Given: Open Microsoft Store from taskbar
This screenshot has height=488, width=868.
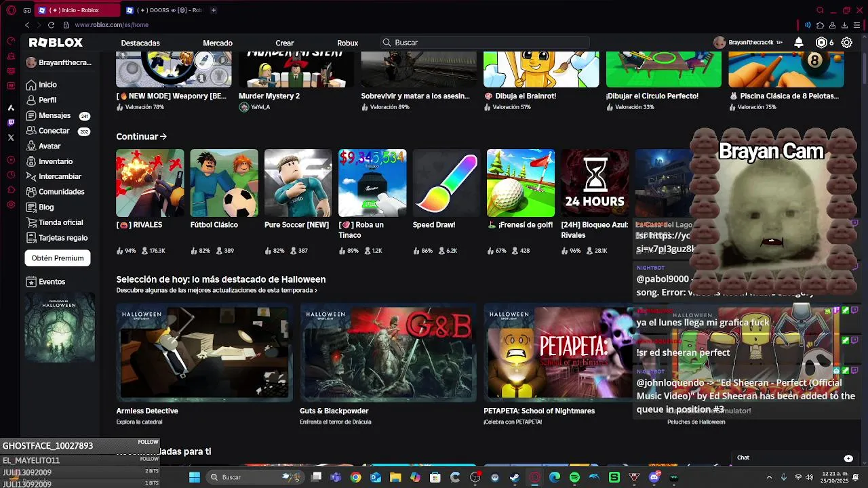Looking at the screenshot, I should tap(435, 477).
